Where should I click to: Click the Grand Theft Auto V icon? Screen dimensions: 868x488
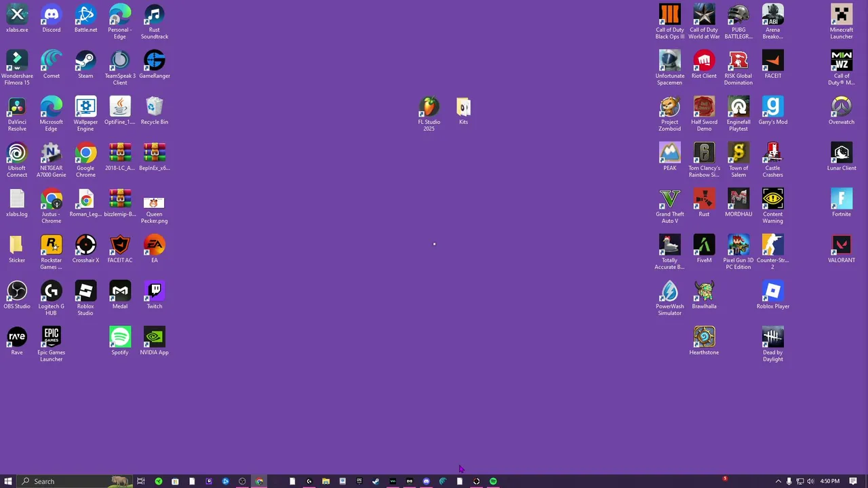[x=670, y=206]
